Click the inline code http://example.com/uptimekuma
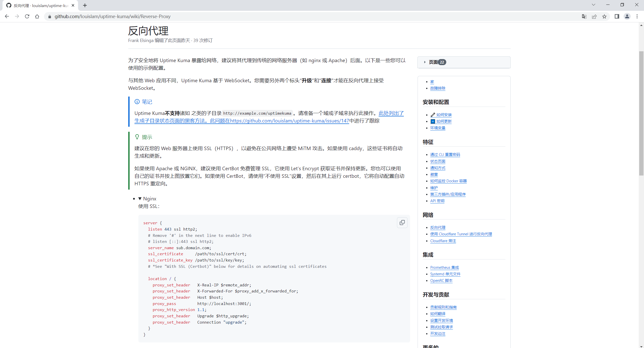Viewport: 644px width, 348px height. click(257, 113)
